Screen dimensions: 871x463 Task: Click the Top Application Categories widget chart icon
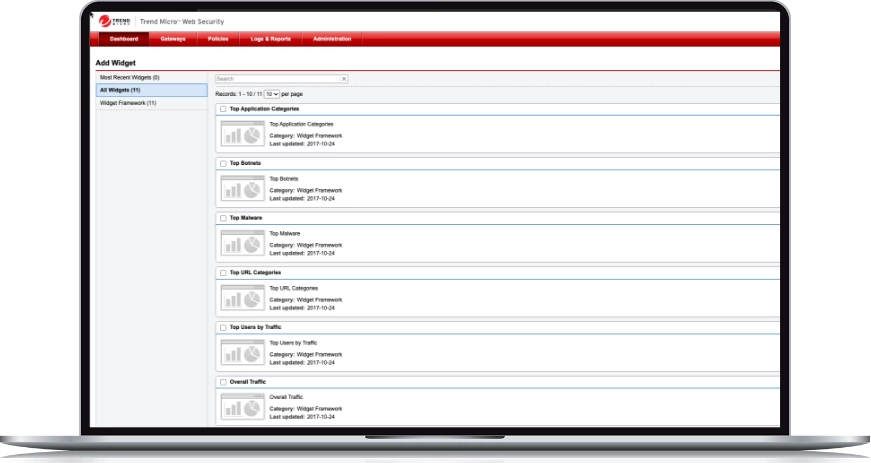242,134
